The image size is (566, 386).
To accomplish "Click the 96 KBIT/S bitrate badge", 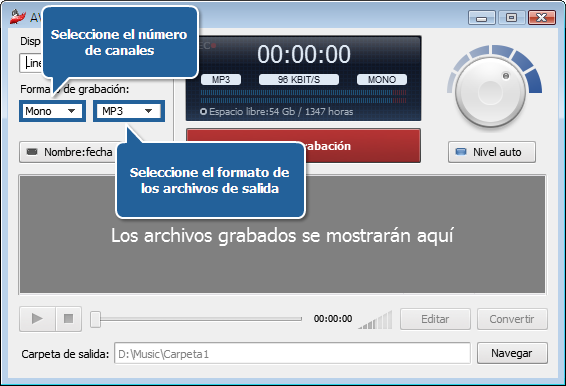I will [299, 79].
